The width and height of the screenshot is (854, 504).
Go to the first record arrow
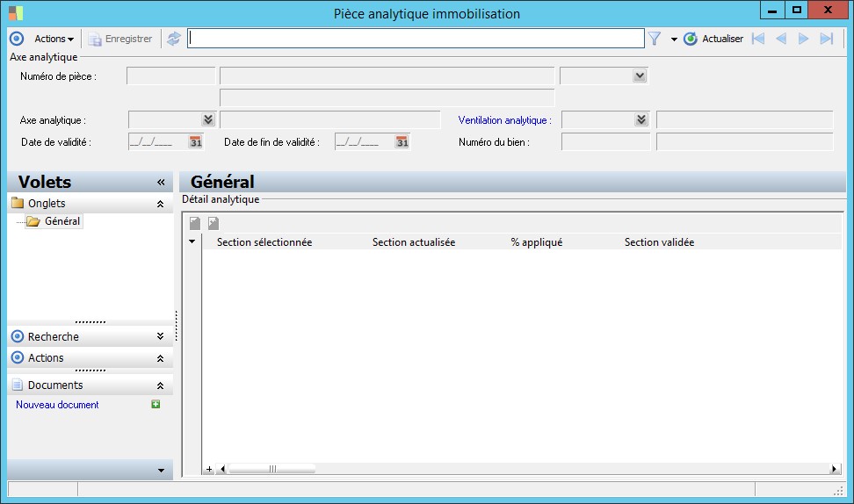[x=758, y=39]
